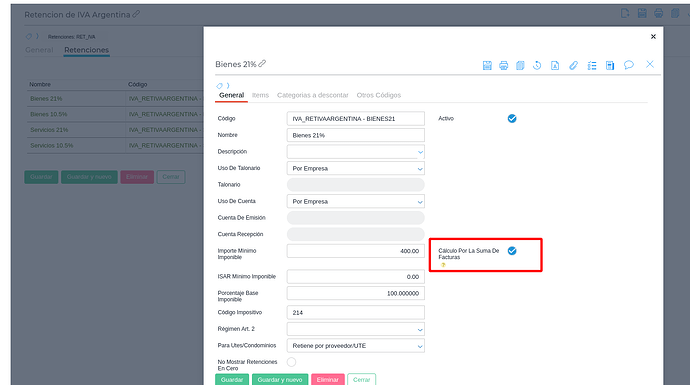The width and height of the screenshot is (690, 385).
Task: Click the calculator icon in the dialog toolbar
Action: click(x=610, y=66)
